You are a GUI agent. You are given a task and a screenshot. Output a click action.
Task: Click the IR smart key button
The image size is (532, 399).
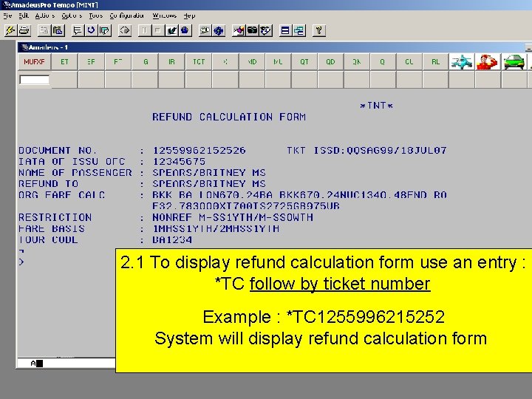coord(171,62)
